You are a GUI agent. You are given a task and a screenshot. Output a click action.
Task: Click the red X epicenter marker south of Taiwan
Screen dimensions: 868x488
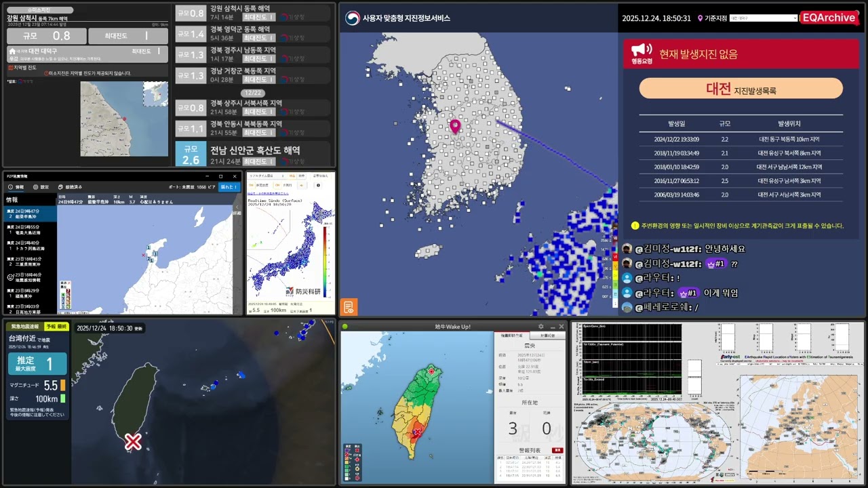tap(133, 442)
